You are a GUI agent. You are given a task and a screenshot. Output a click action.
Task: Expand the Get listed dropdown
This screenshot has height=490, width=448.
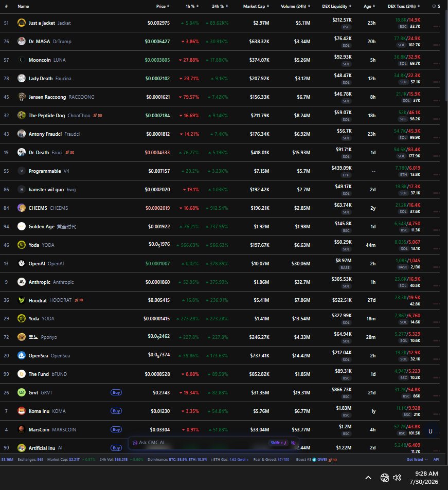417,459
